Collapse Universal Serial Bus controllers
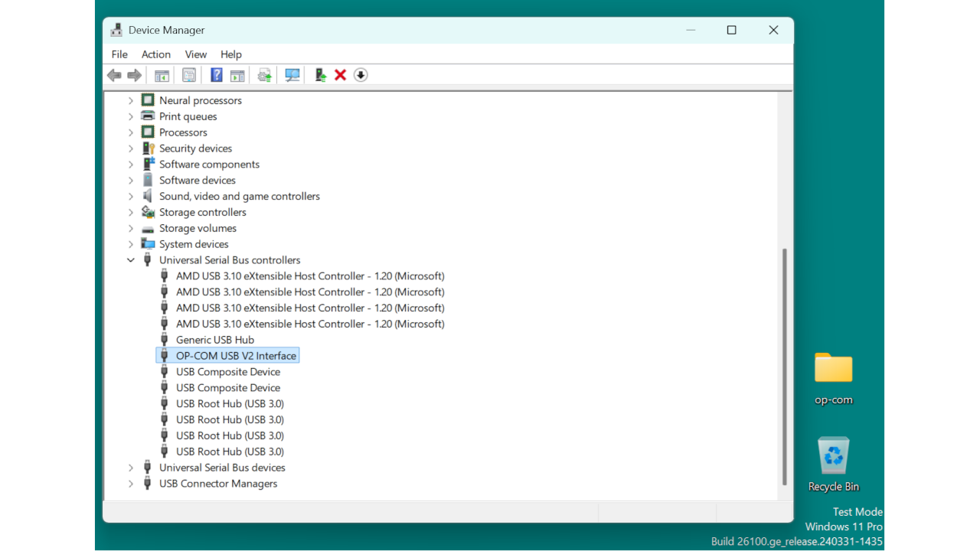This screenshot has width=980, height=551. [x=130, y=259]
